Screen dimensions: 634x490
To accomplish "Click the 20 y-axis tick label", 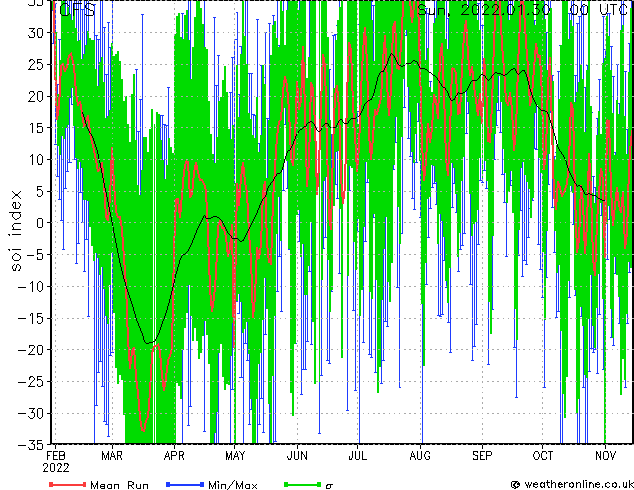I will (x=36, y=96).
